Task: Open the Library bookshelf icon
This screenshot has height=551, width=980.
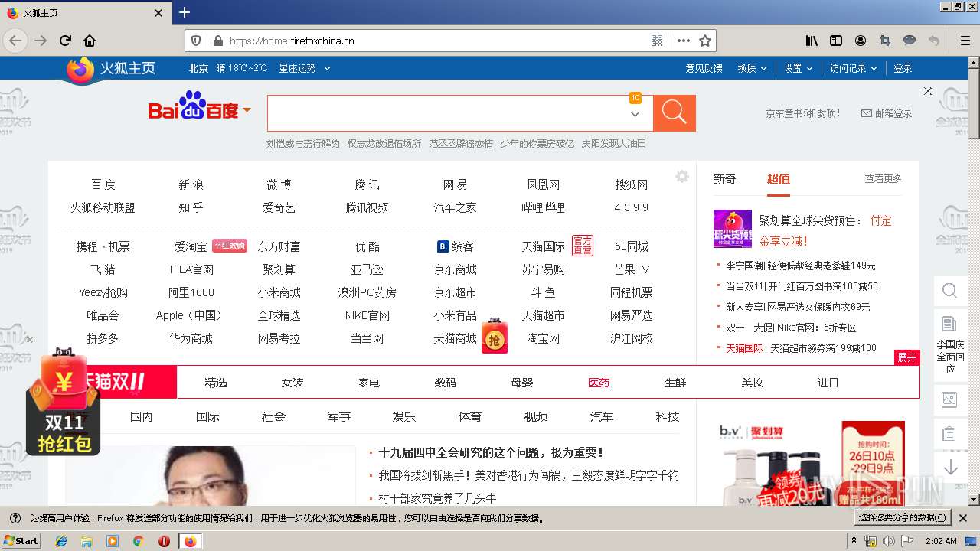Action: [x=812, y=41]
